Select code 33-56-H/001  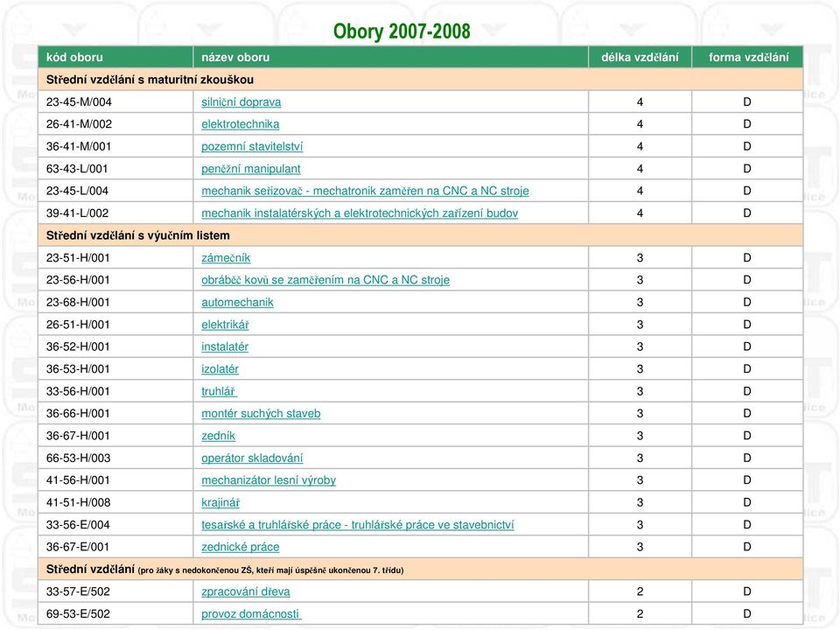pos(78,391)
